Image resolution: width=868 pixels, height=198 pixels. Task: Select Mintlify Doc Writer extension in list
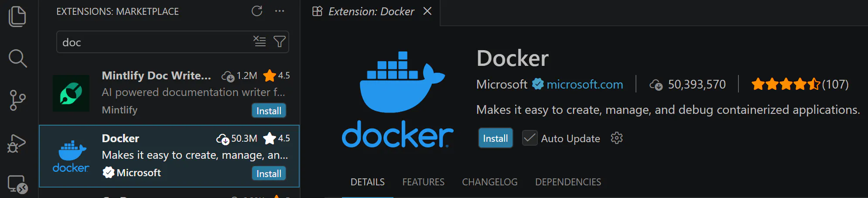169,93
